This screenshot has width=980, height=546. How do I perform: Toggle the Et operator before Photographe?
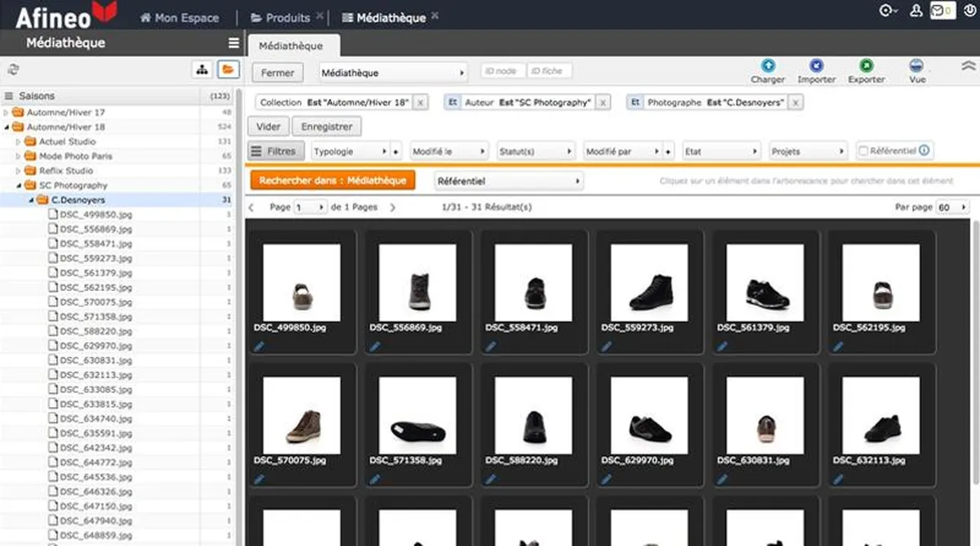point(635,103)
